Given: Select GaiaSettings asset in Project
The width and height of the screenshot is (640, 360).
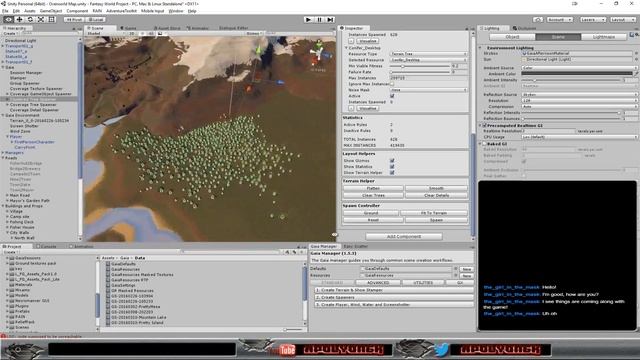Looking at the screenshot, I should (123, 285).
